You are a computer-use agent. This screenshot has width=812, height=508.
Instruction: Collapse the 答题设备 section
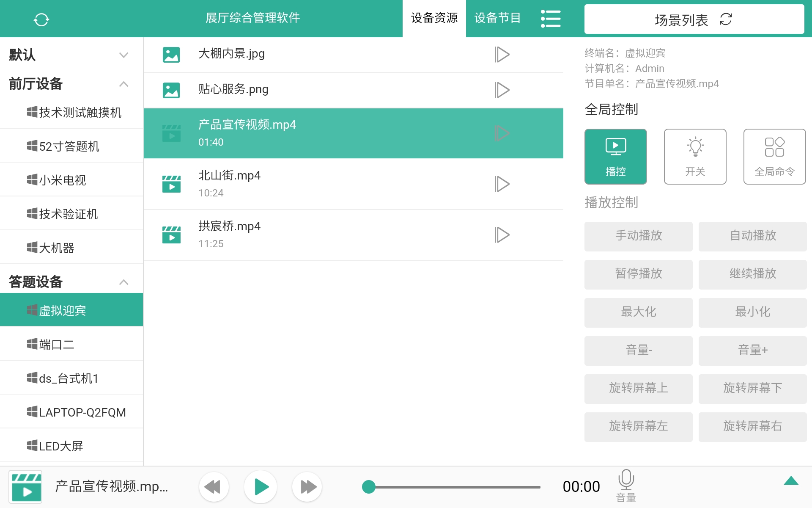pos(124,282)
